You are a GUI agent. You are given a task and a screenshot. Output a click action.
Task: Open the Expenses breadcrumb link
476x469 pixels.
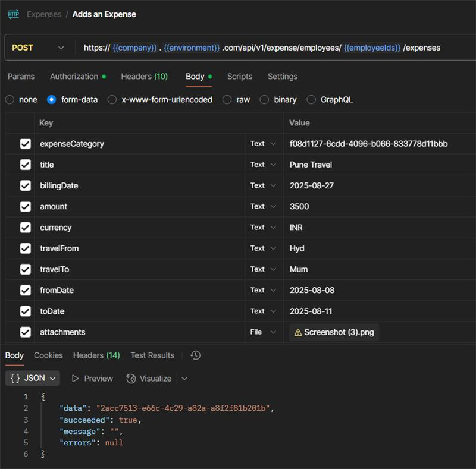(44, 14)
